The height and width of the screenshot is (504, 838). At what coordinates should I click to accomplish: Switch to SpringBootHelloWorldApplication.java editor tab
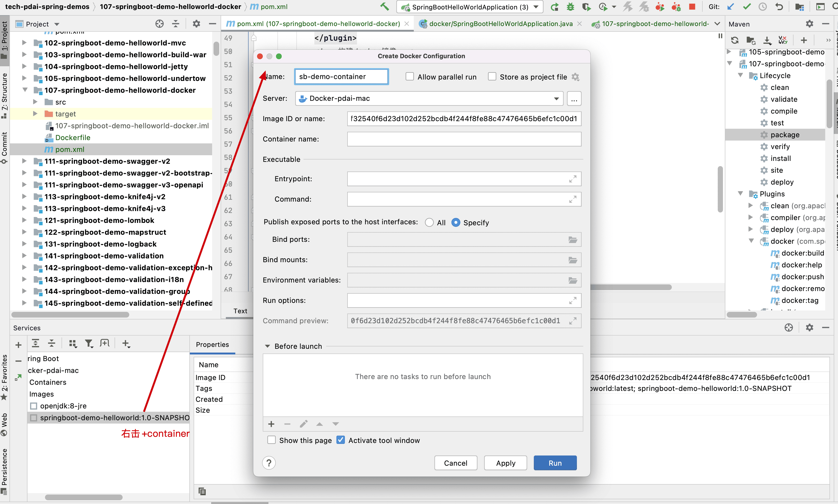[500, 24]
